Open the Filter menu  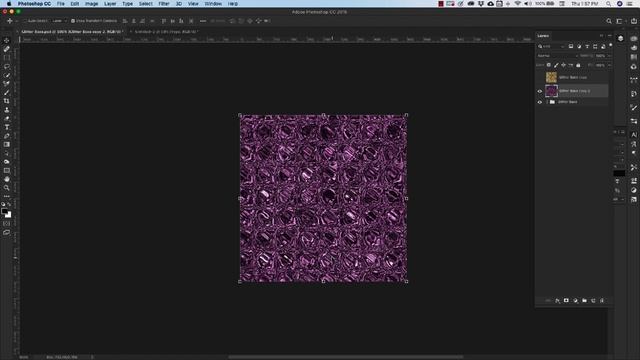pos(164,4)
